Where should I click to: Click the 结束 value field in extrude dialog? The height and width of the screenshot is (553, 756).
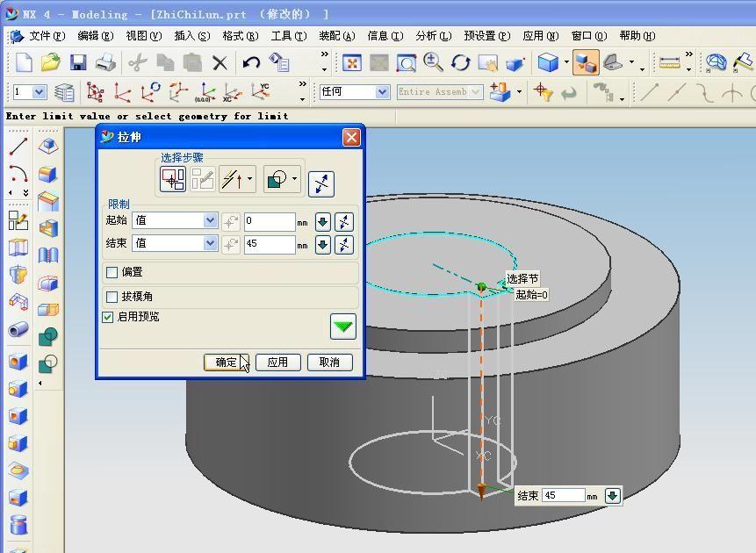[x=269, y=244]
